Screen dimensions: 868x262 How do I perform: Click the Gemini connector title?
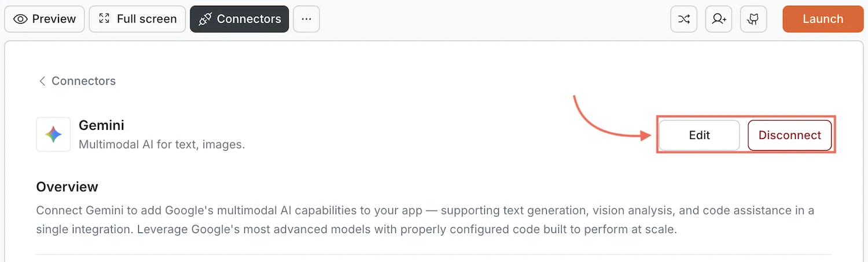[x=101, y=125]
